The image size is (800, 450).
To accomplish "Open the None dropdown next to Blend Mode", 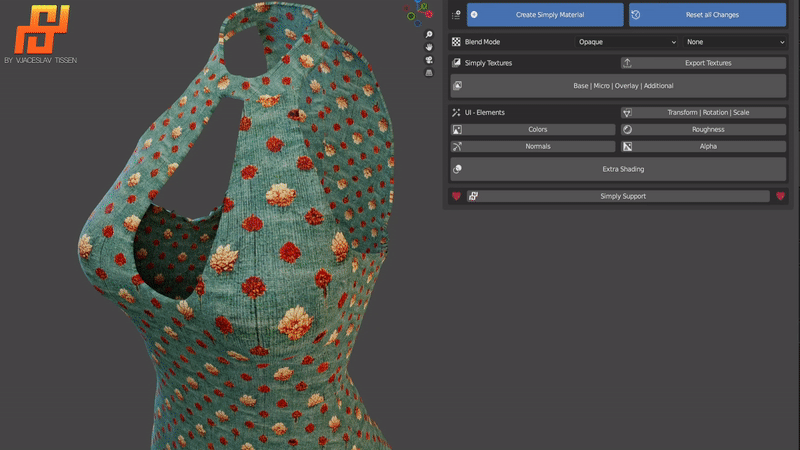I will tap(735, 42).
